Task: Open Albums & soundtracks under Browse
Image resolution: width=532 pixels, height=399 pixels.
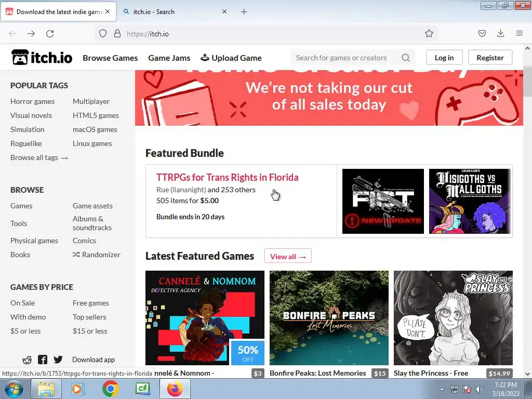Action: point(92,223)
